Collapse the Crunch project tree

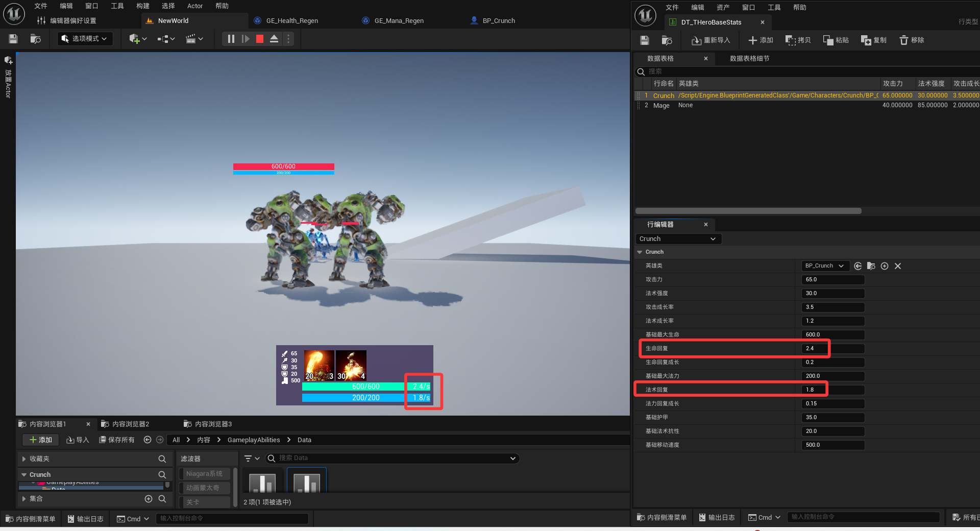(x=24, y=475)
